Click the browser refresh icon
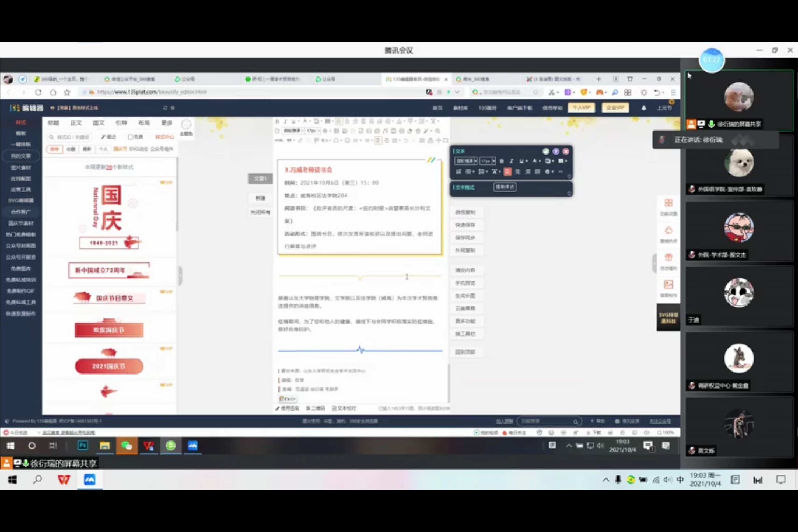 click(38, 92)
